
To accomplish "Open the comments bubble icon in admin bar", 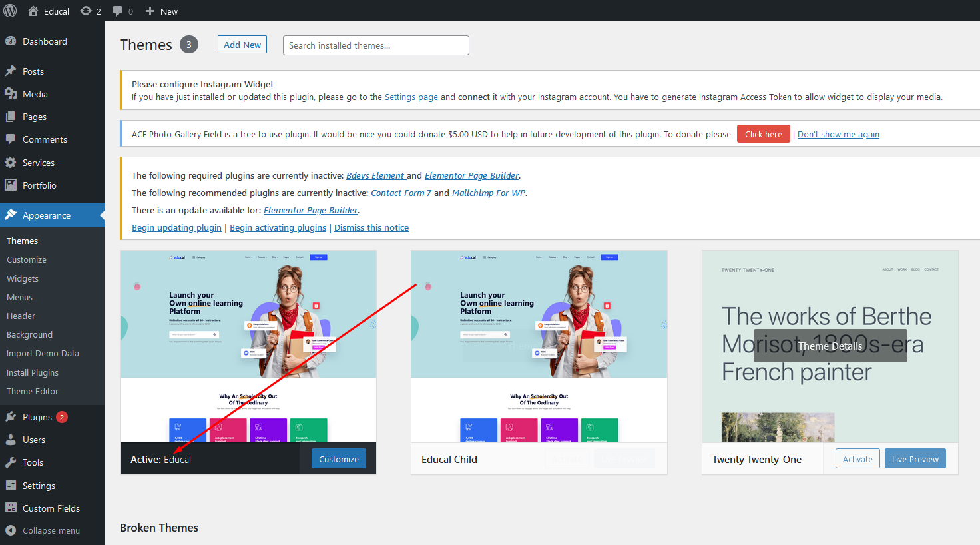I will coord(118,11).
